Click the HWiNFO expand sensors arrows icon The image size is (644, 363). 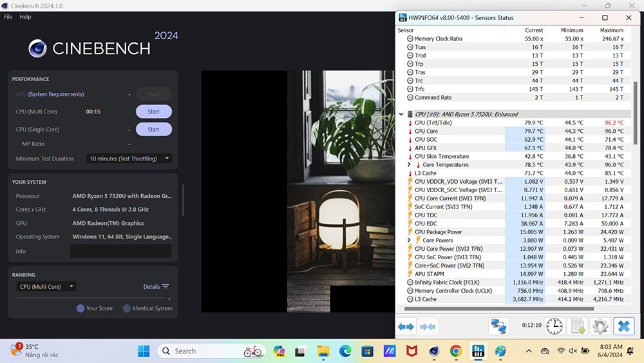click(x=406, y=327)
